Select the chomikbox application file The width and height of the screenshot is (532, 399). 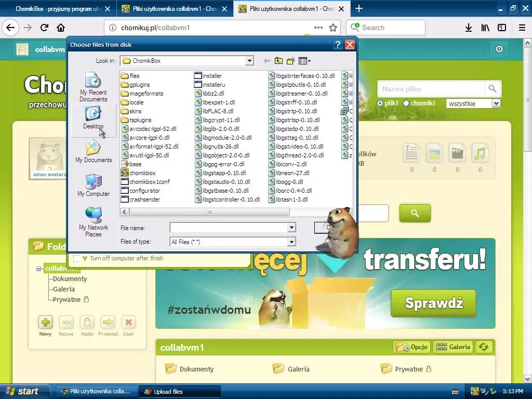138,172
